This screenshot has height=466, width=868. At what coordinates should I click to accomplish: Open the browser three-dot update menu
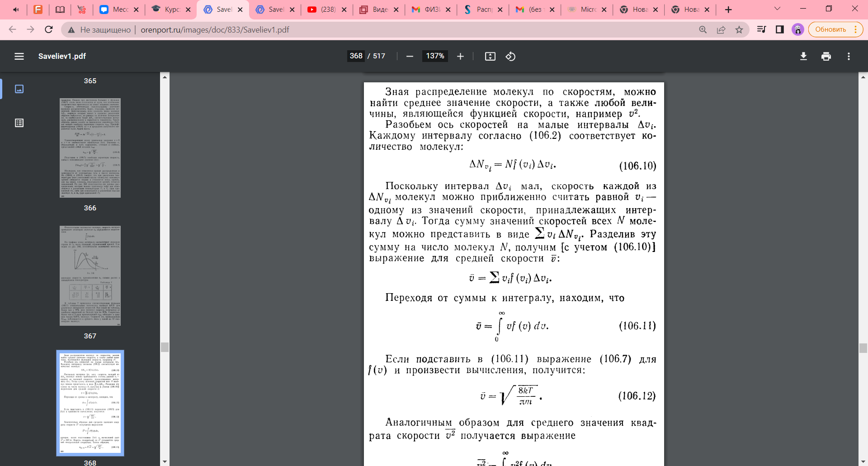pyautogui.click(x=856, y=29)
